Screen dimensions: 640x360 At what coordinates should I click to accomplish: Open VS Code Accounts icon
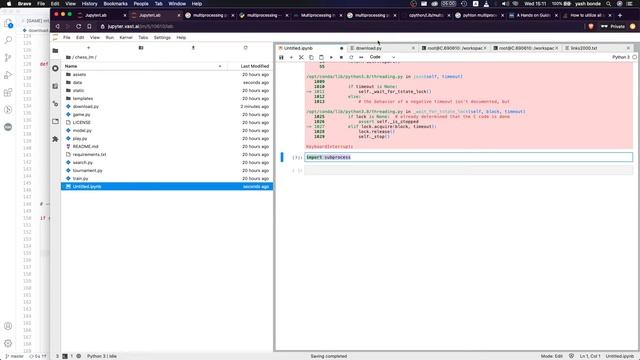[x=8, y=326]
